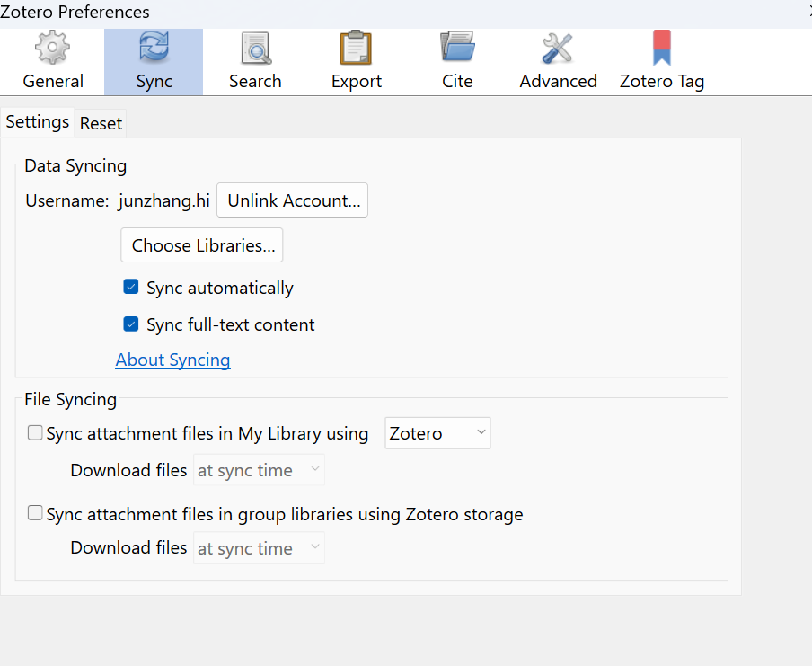Open group libraries Download files dropdown

259,548
